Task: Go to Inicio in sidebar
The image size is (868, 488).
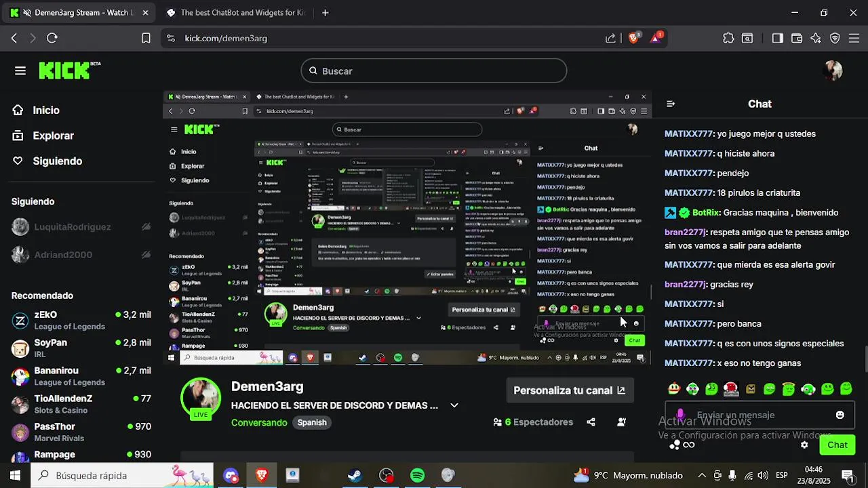Action: click(45, 110)
